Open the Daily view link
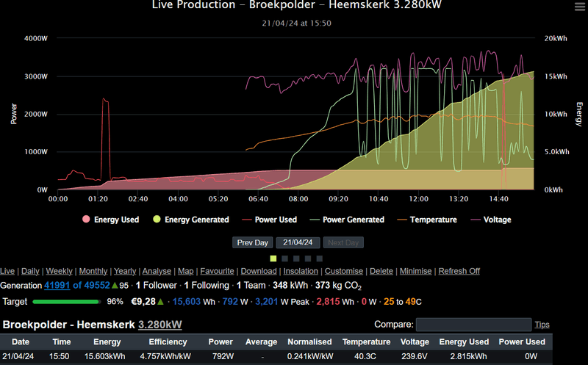Viewport: 588px width, 365px height. [32, 271]
